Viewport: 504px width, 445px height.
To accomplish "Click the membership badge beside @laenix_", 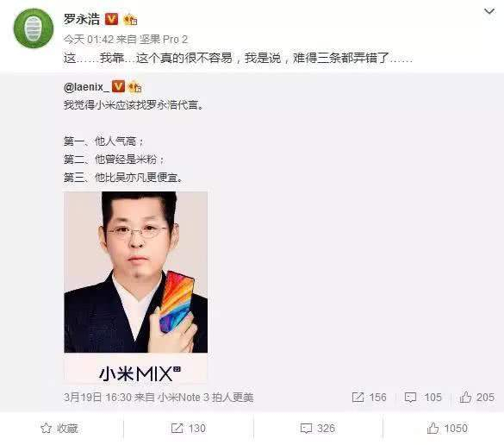I will [x=135, y=87].
